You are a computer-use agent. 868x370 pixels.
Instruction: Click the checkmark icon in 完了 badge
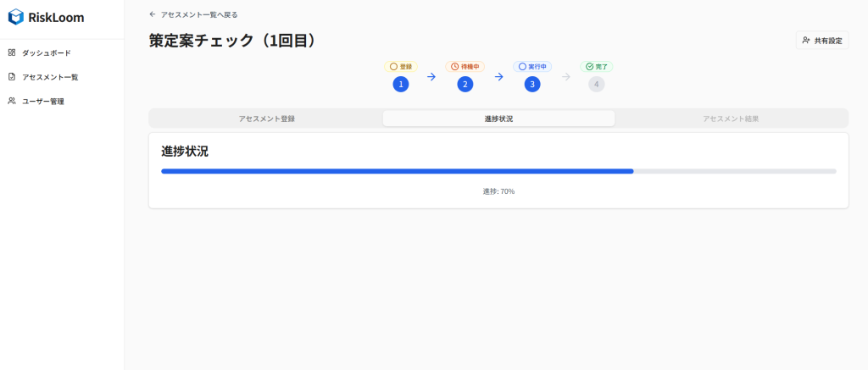[590, 66]
